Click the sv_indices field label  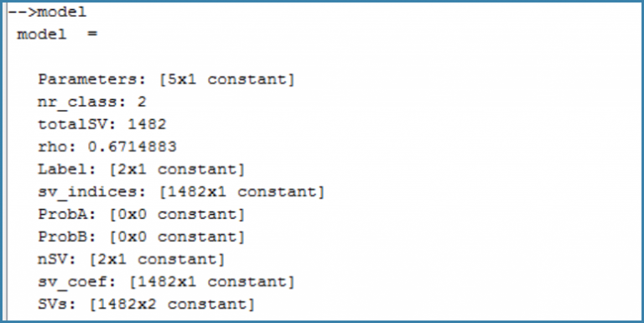pyautogui.click(x=92, y=192)
